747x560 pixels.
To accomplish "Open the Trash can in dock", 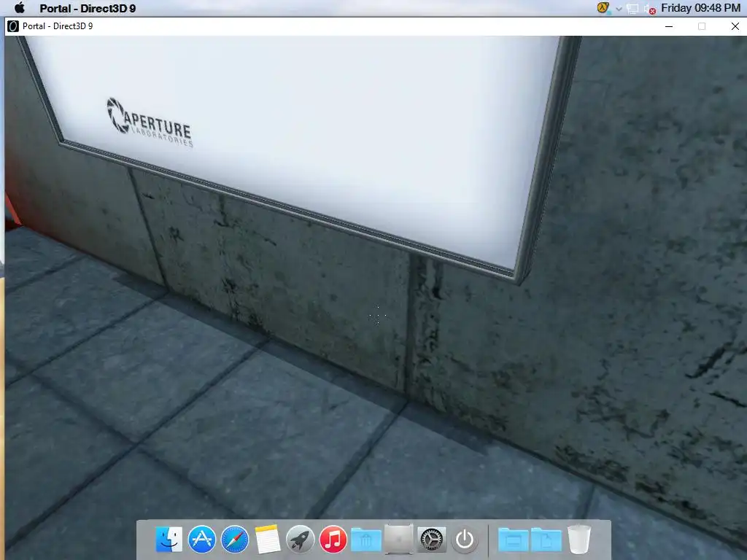I will (x=578, y=540).
